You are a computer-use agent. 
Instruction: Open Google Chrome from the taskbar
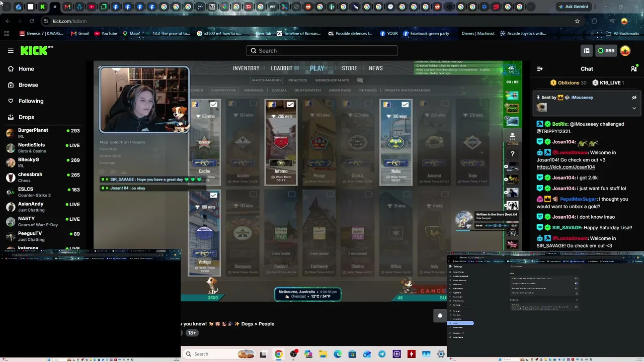278,354
